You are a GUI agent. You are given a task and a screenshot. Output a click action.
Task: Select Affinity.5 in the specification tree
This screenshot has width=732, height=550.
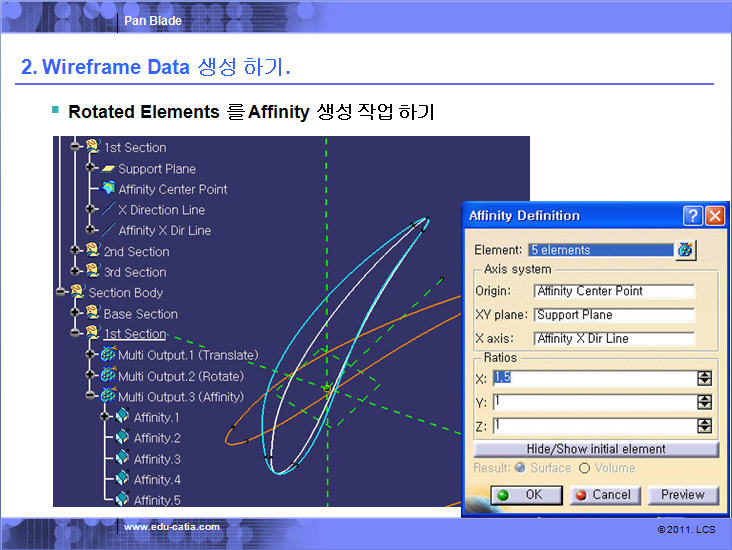(x=157, y=500)
